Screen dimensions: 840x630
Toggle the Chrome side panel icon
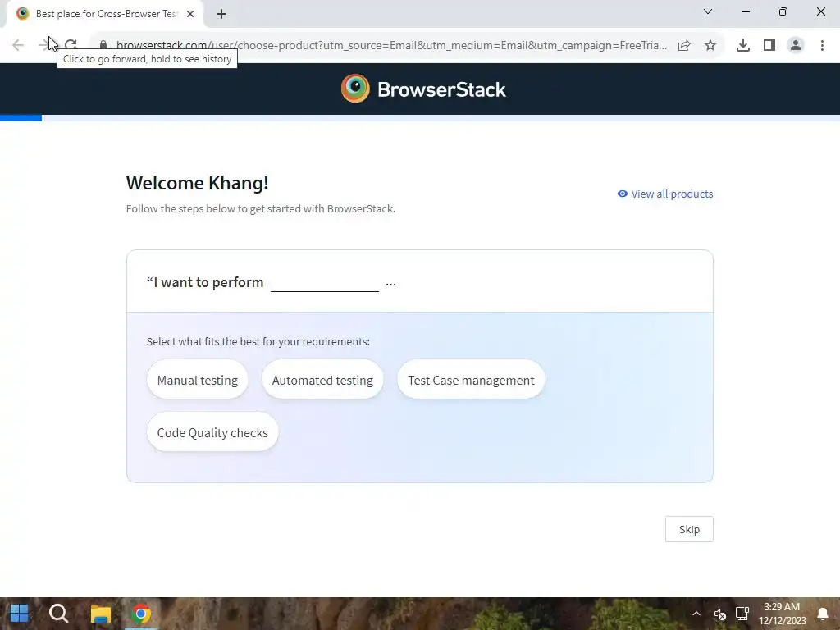tap(769, 46)
